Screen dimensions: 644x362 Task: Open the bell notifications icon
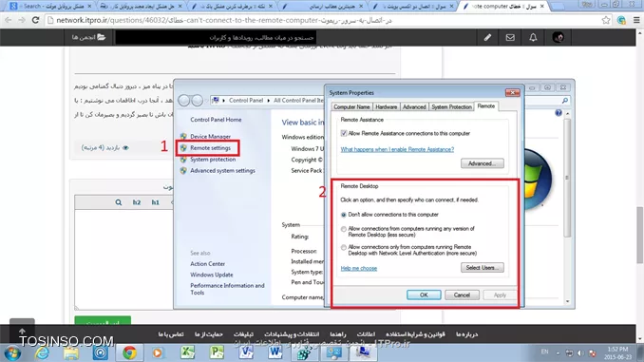pos(533,37)
